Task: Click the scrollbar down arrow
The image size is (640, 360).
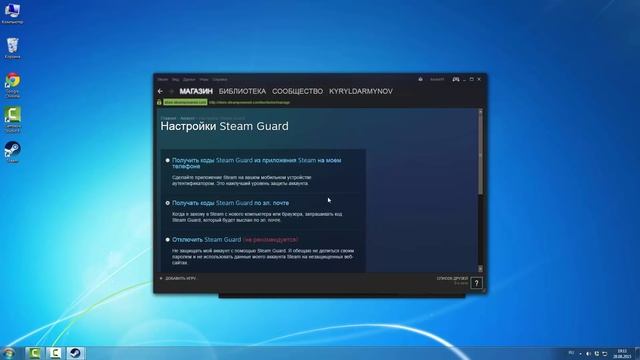Action: pos(480,269)
